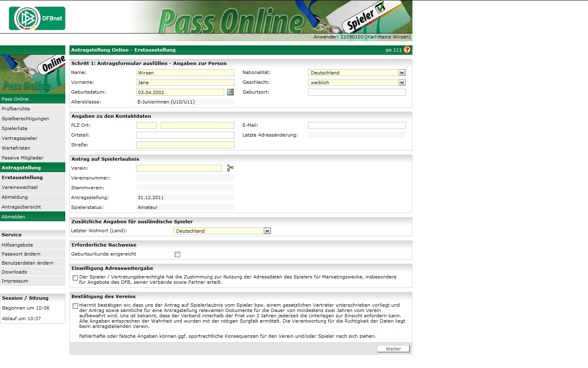This screenshot has height=368, width=588.
Task: Select Prüfberichte in sidebar
Action: [x=33, y=109]
